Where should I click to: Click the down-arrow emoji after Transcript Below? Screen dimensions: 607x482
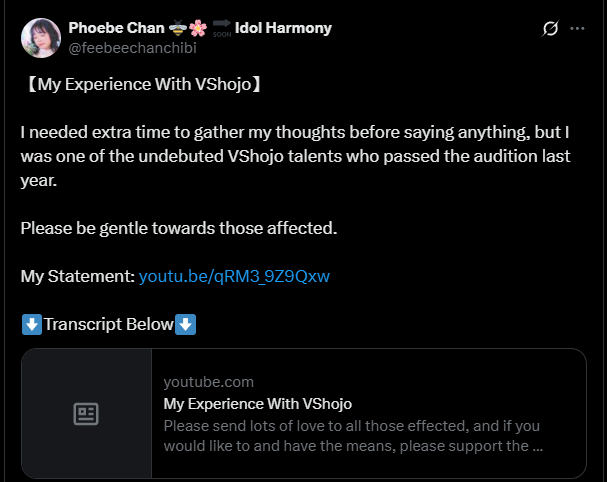(185, 324)
